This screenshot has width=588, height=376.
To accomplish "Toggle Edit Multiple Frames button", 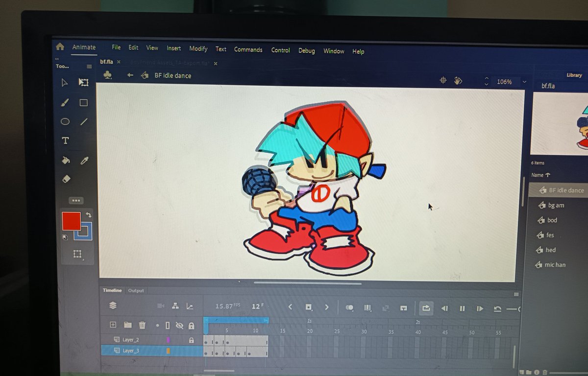I will 367,307.
